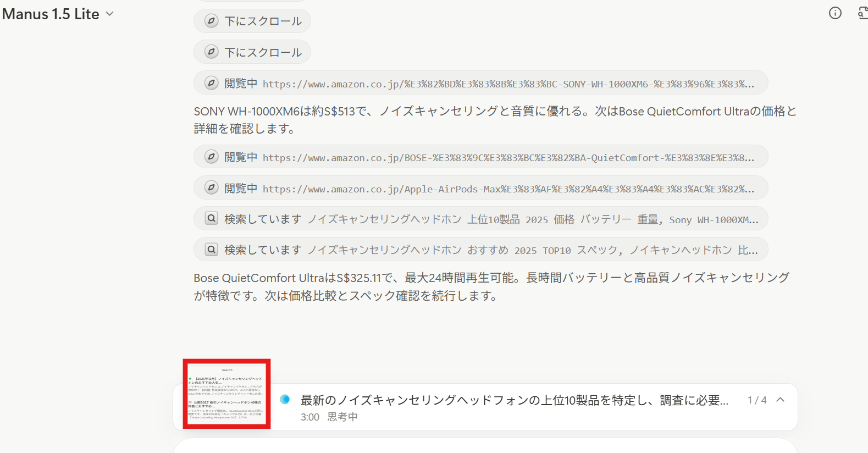Click the compass icon on the SONY-WH-1000XM6 browsing step

(212, 83)
